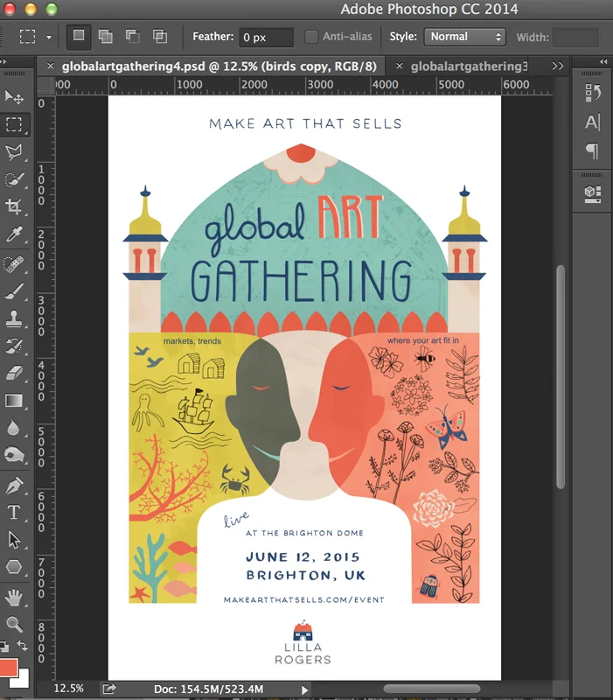Select the Rectangular Marquee tool in toolbox
The width and height of the screenshot is (613, 700).
pyautogui.click(x=14, y=124)
